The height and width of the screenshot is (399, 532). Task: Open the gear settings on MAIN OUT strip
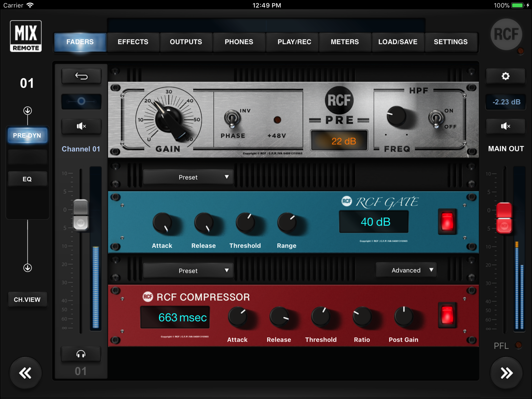coord(505,76)
